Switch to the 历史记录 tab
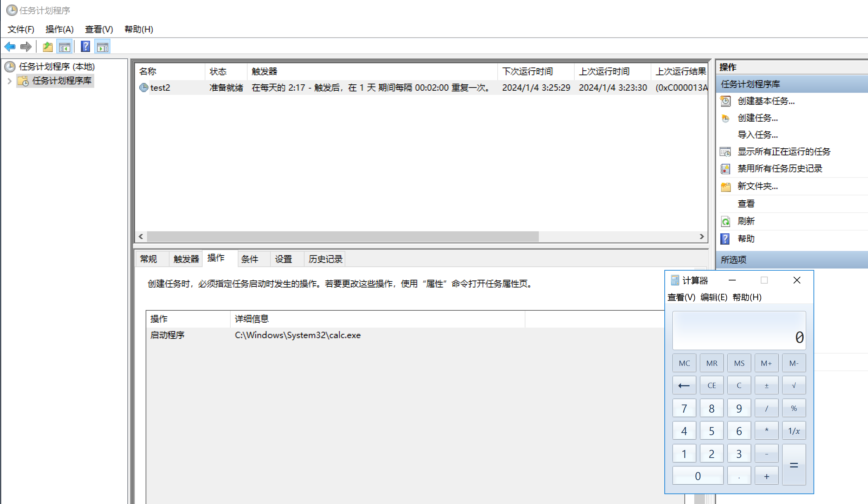This screenshot has height=504, width=868. tap(325, 259)
